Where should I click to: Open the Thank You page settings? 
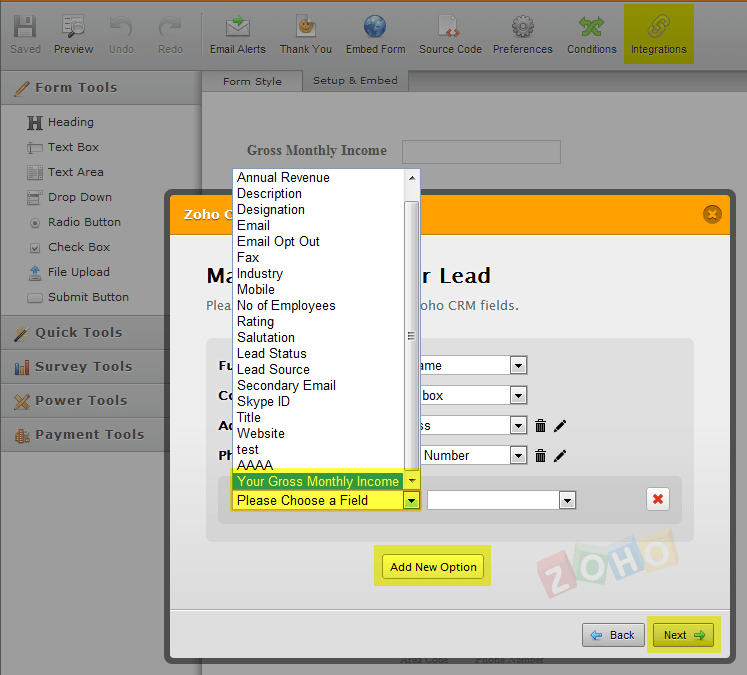tap(305, 34)
